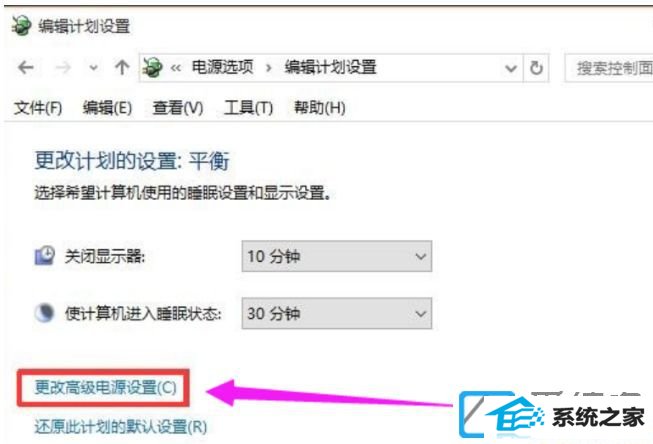Click 更改高级电源设置(C) link
The width and height of the screenshot is (653, 444).
(105, 387)
